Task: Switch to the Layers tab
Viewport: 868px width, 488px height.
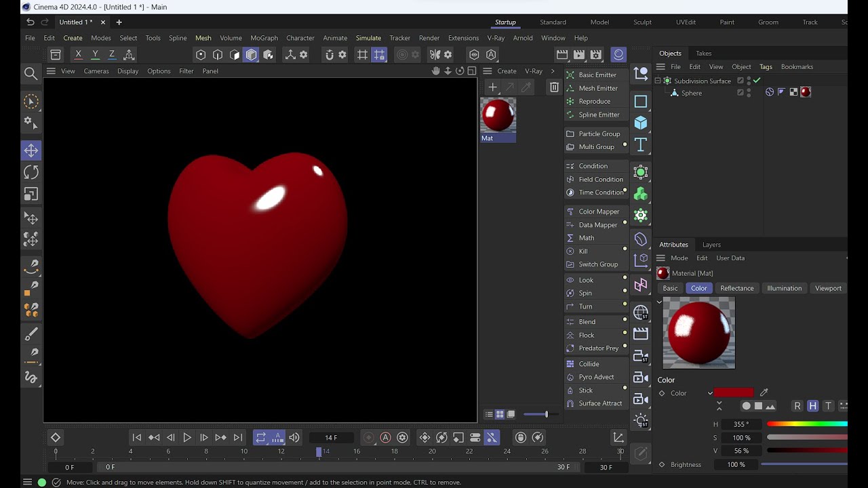Action: [x=711, y=245]
